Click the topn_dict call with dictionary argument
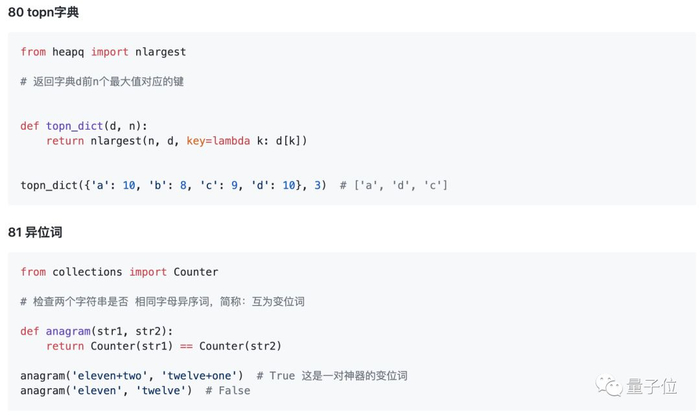700x417 pixels. [x=173, y=186]
